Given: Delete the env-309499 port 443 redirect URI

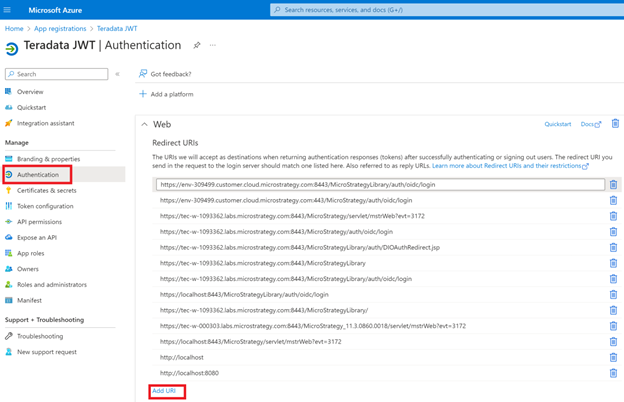Looking at the screenshot, I should coord(613,200).
